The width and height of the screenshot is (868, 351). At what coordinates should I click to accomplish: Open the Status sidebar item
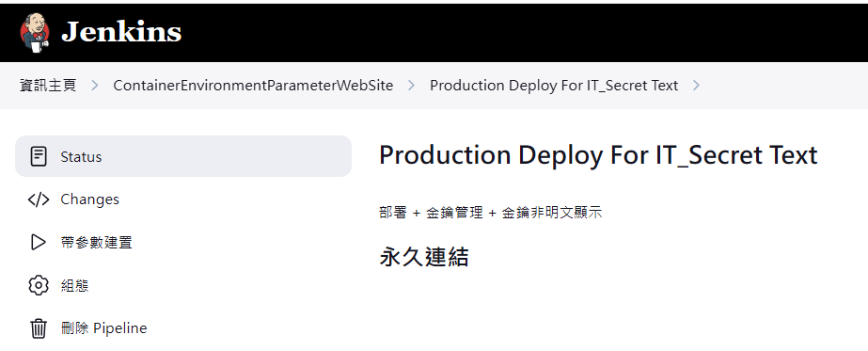point(183,156)
